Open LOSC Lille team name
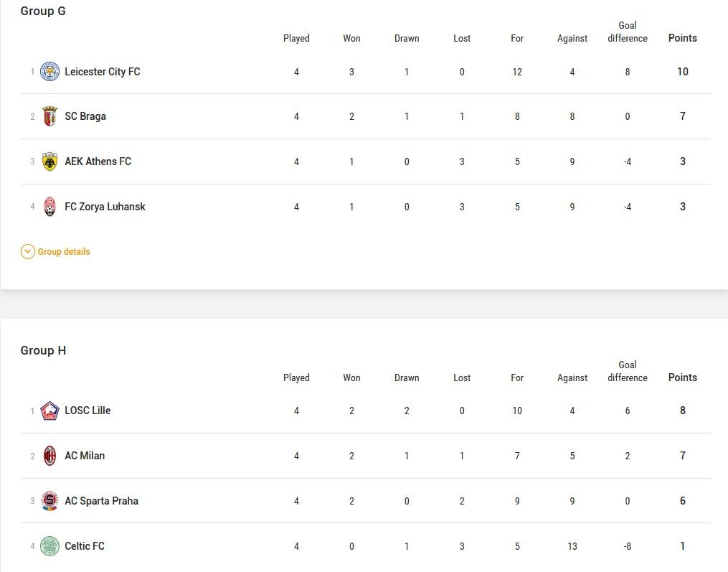This screenshot has height=572, width=728. [x=88, y=411]
